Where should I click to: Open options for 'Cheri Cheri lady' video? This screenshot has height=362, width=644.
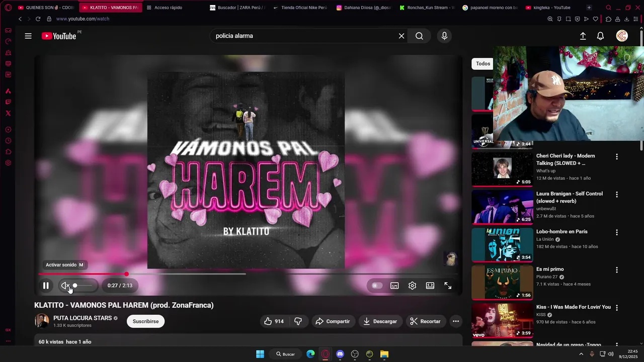click(617, 157)
